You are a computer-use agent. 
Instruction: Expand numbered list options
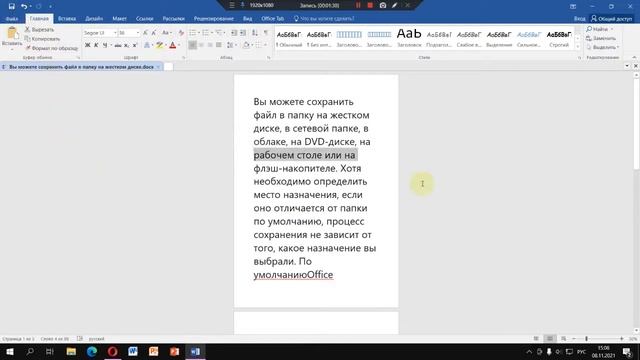[212, 33]
